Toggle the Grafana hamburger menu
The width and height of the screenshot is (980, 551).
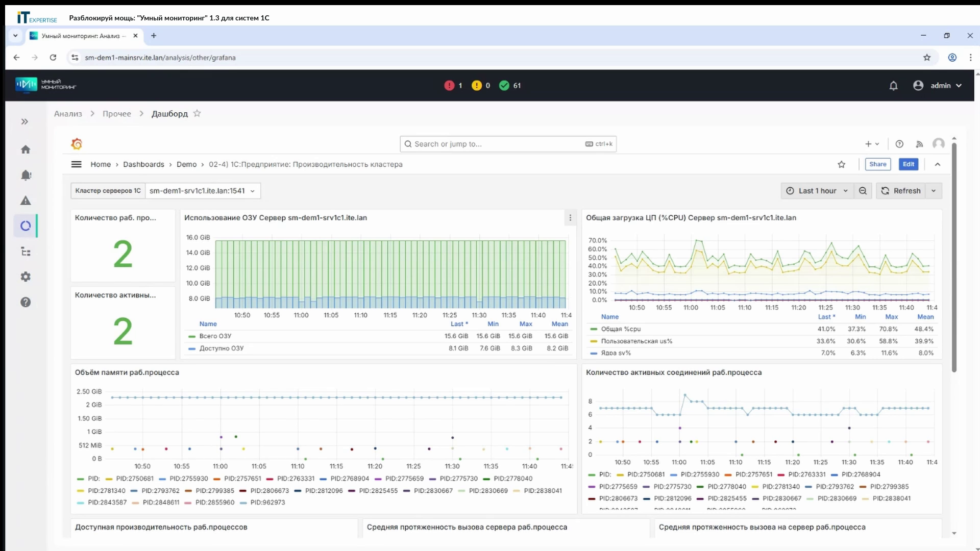(76, 164)
